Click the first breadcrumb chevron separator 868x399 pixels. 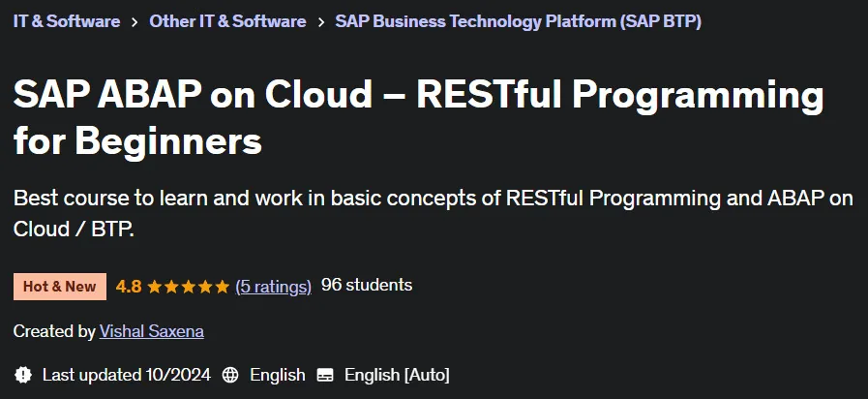135,22
